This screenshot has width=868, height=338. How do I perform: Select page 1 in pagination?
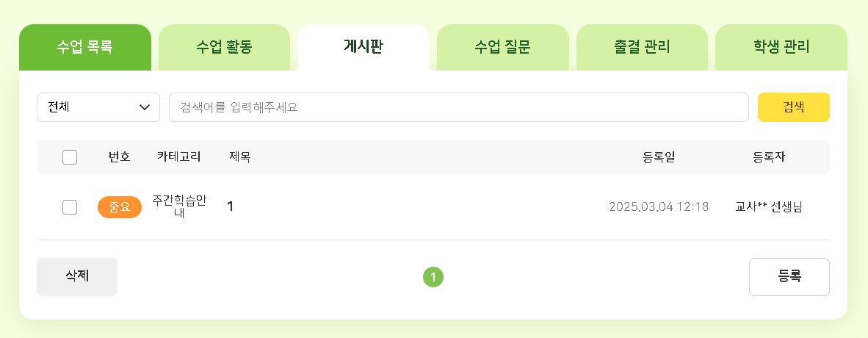433,277
